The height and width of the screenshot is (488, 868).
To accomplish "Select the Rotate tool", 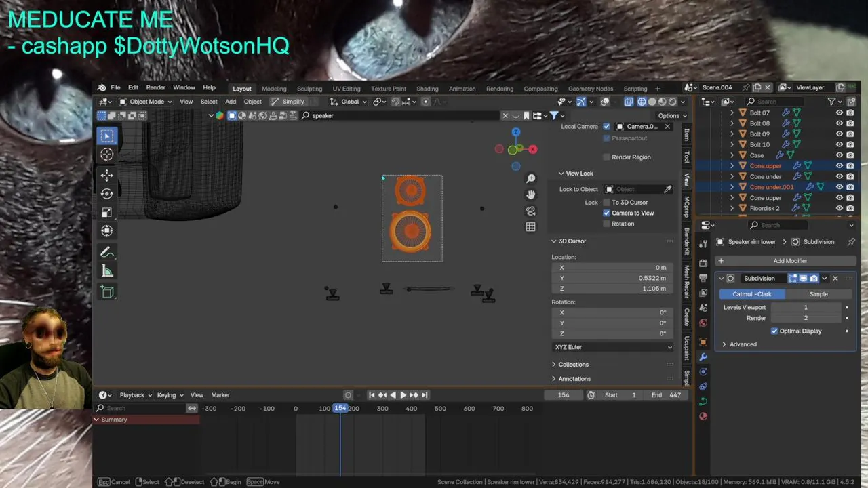I will 106,194.
